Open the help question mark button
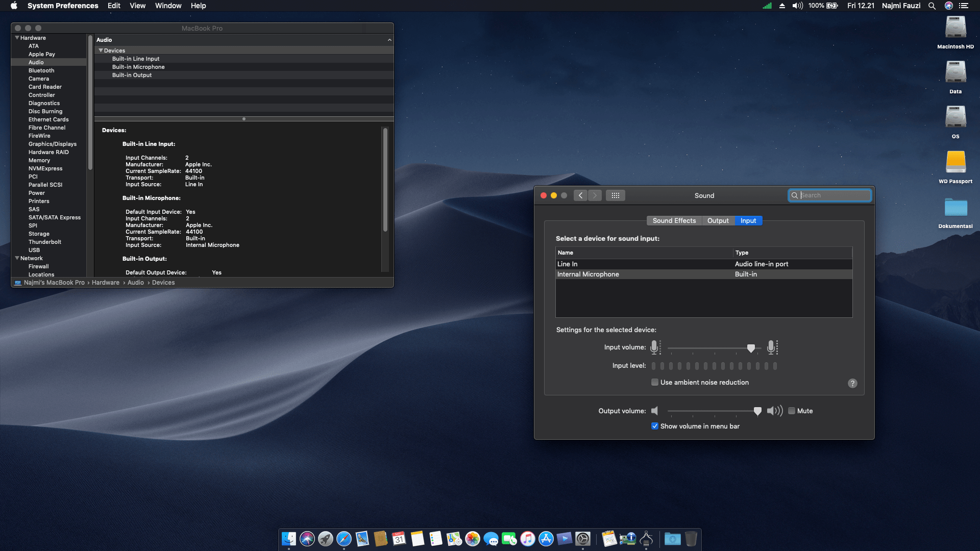The width and height of the screenshot is (980, 551). (x=852, y=383)
